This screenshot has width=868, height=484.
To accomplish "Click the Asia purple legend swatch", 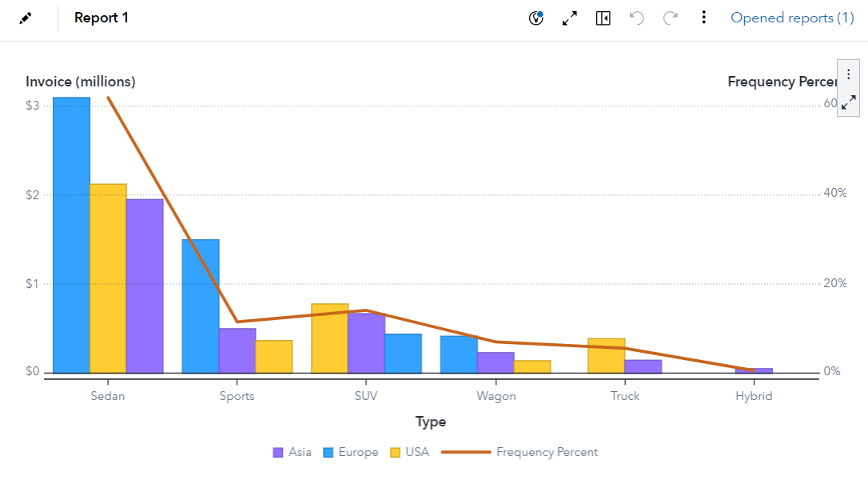I will pyautogui.click(x=278, y=452).
